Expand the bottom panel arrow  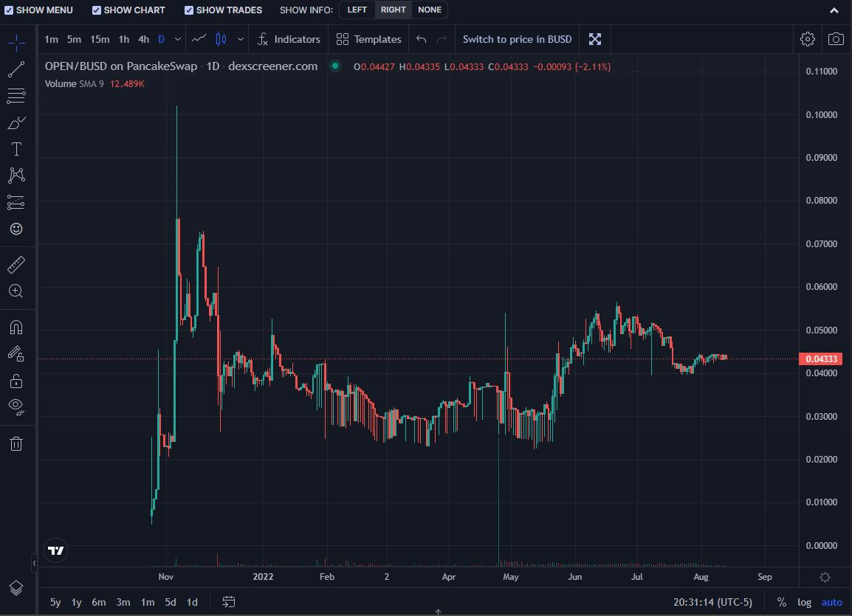tap(438, 612)
